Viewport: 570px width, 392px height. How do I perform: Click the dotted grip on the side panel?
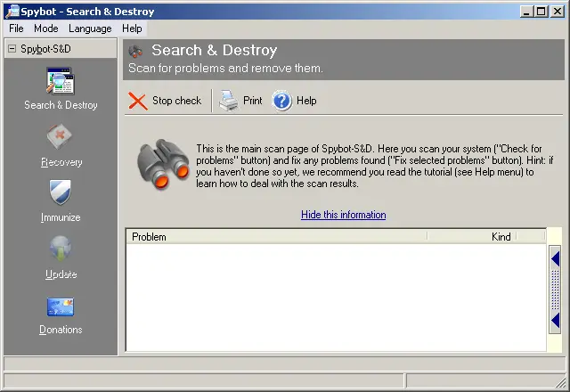(555, 290)
